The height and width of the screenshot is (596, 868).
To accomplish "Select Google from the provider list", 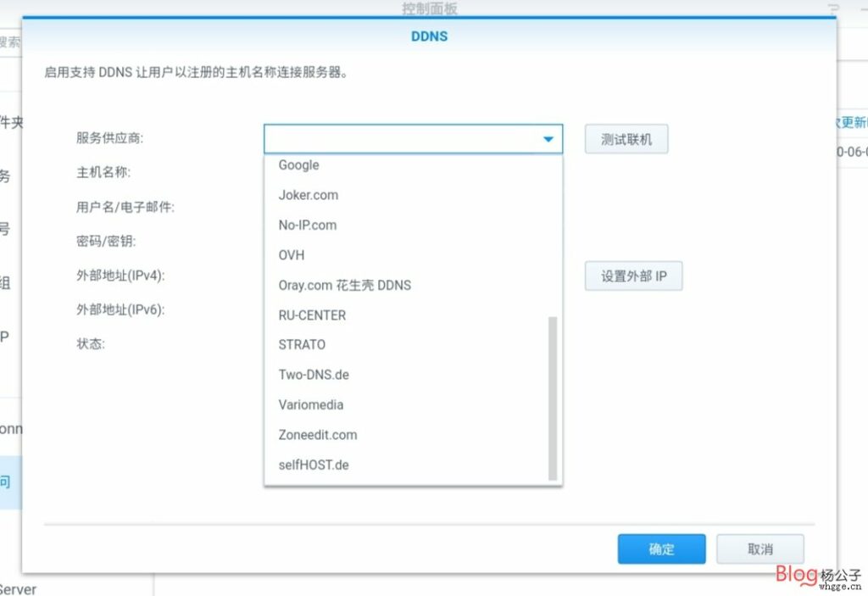I will click(413, 165).
